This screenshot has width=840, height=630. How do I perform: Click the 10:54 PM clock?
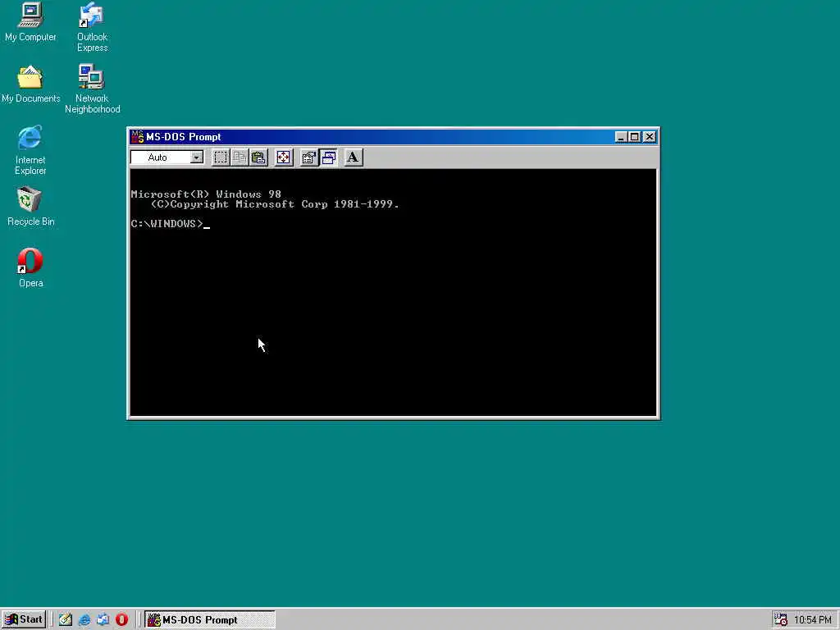pos(813,620)
